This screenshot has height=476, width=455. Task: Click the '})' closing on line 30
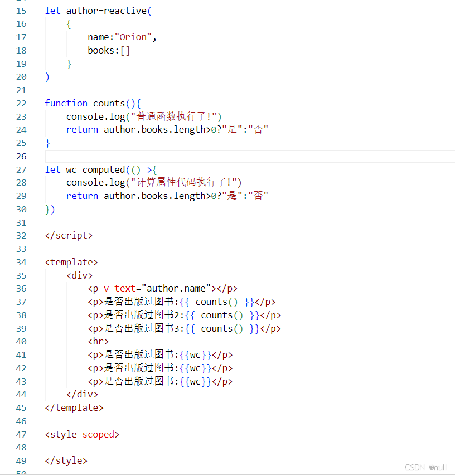50,210
